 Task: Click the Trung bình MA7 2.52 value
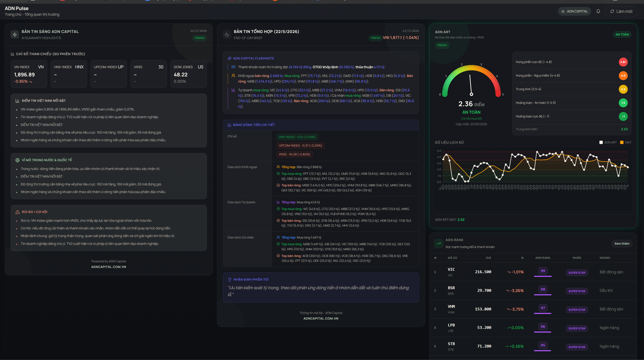pyautogui.click(x=624, y=129)
